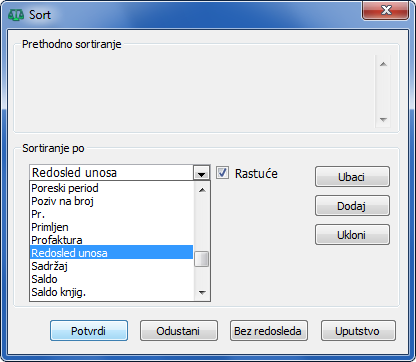Click the Dodaj button
This screenshot has height=362, width=416.
pyautogui.click(x=352, y=206)
